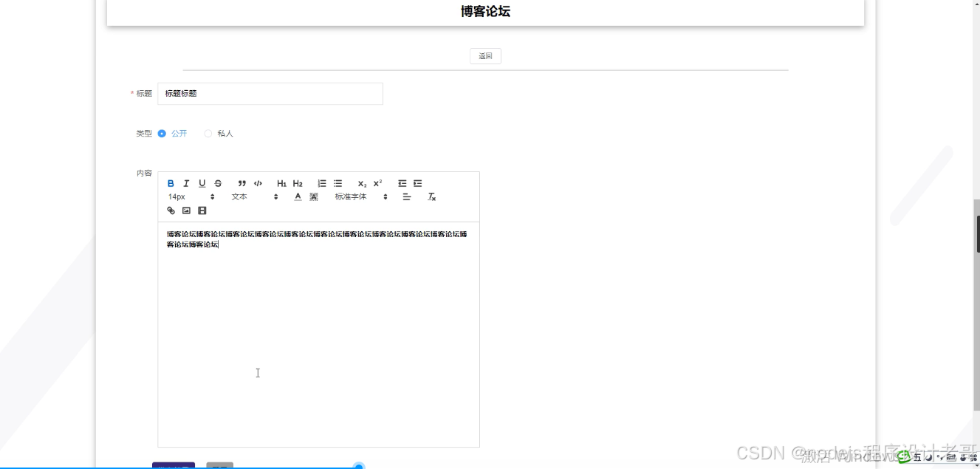
Task: Open the background highlight color picker
Action: tap(314, 196)
